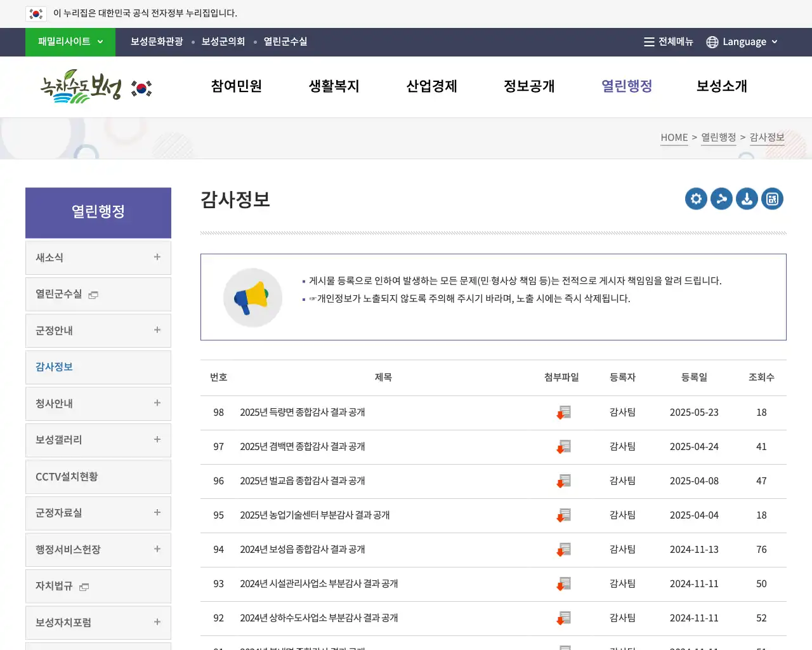
Task: Select 감사정보 in the sidebar
Action: (98, 367)
